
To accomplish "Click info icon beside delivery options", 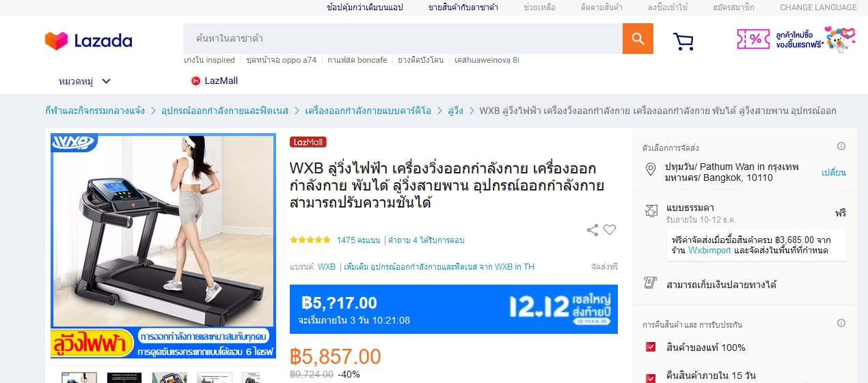I will [841, 146].
